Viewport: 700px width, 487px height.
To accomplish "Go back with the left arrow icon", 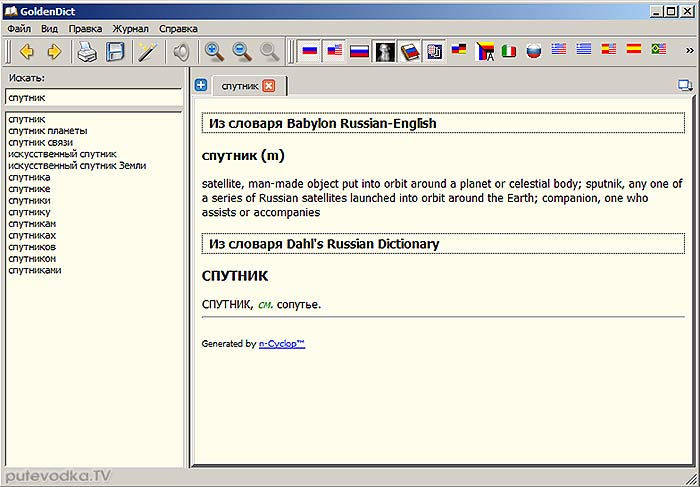I will click(x=27, y=52).
